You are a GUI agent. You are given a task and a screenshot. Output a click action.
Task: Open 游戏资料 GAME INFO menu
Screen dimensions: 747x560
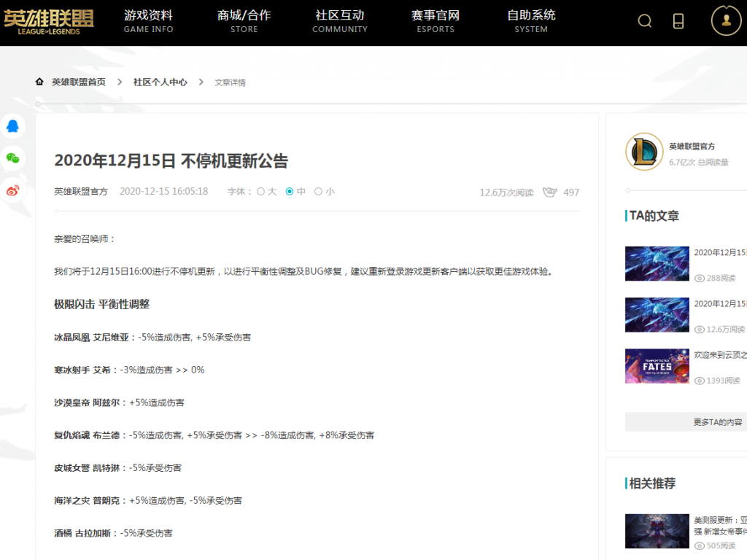tap(148, 21)
